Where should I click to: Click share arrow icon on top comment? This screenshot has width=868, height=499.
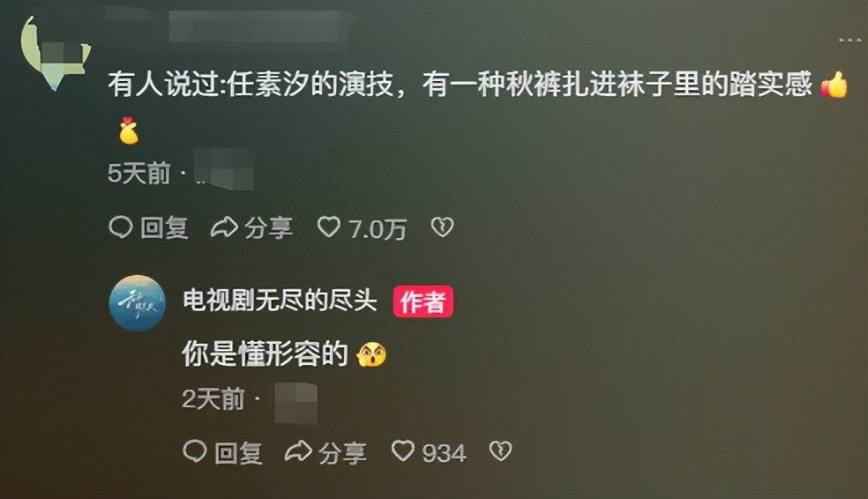(224, 227)
